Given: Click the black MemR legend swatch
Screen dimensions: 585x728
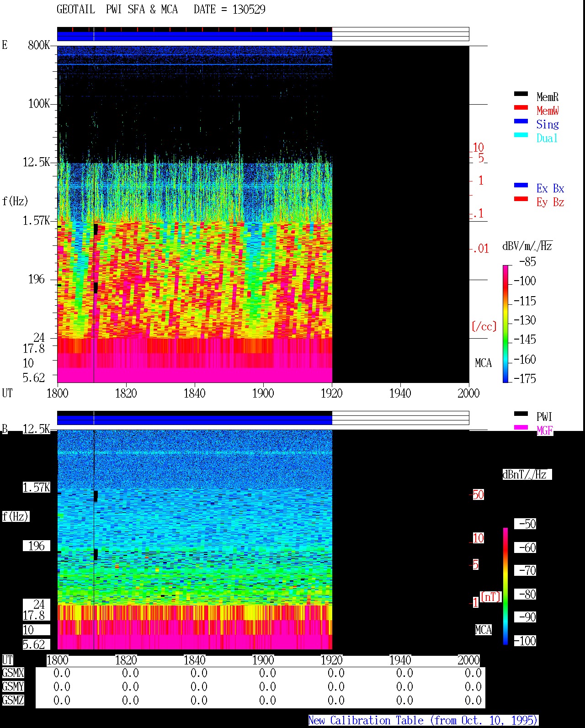Looking at the screenshot, I should (521, 94).
